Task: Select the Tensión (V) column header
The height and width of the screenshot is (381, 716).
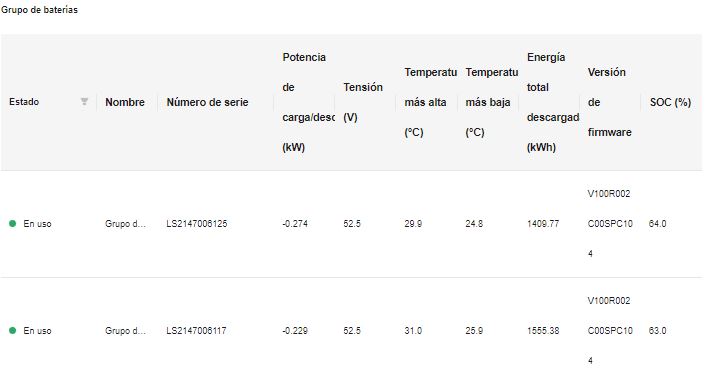Action: coord(363,102)
